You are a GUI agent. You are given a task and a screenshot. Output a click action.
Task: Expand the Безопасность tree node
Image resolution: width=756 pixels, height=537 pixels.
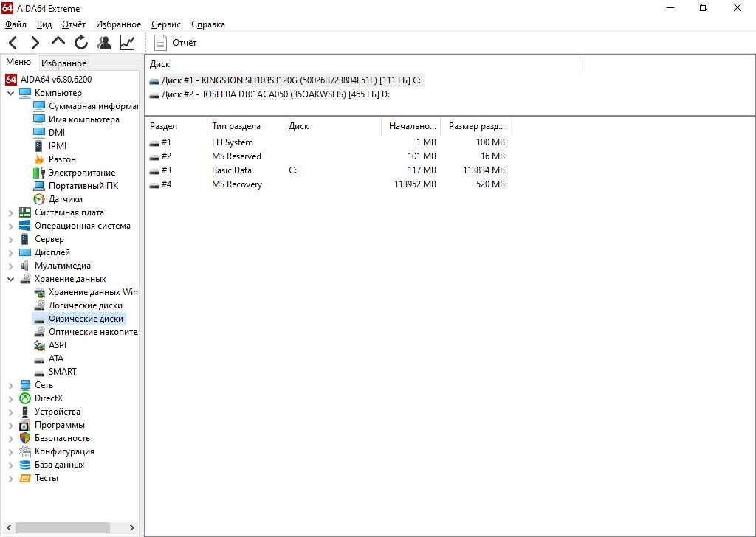10,438
